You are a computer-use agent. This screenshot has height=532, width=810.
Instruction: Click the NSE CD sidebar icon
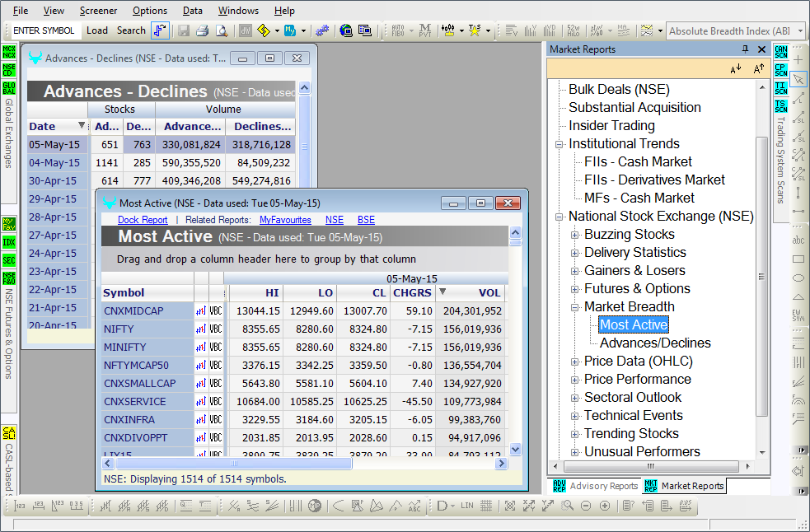[9, 70]
